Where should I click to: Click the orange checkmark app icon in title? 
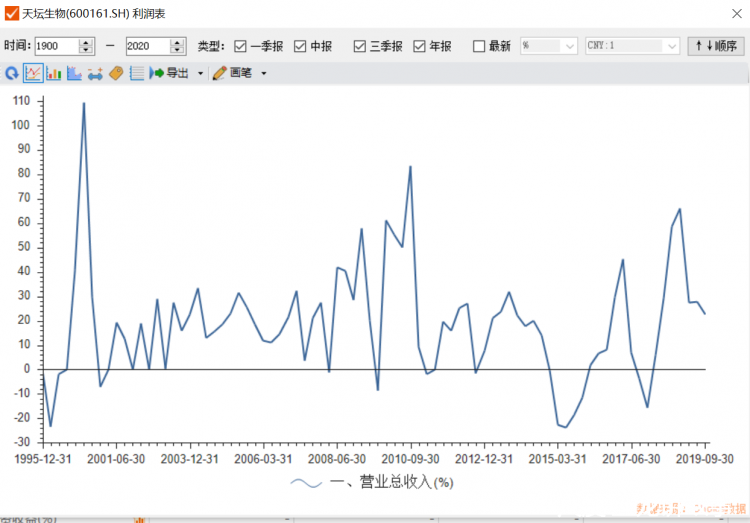(11, 13)
